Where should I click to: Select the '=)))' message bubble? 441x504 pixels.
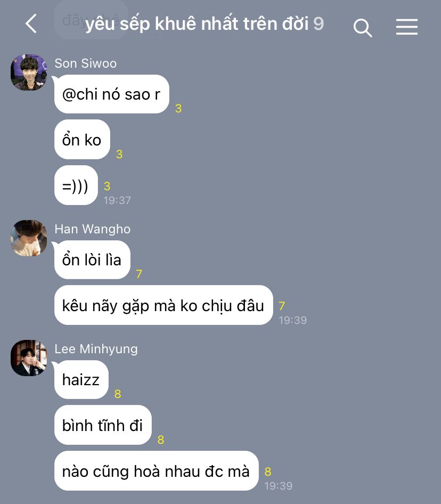76,185
